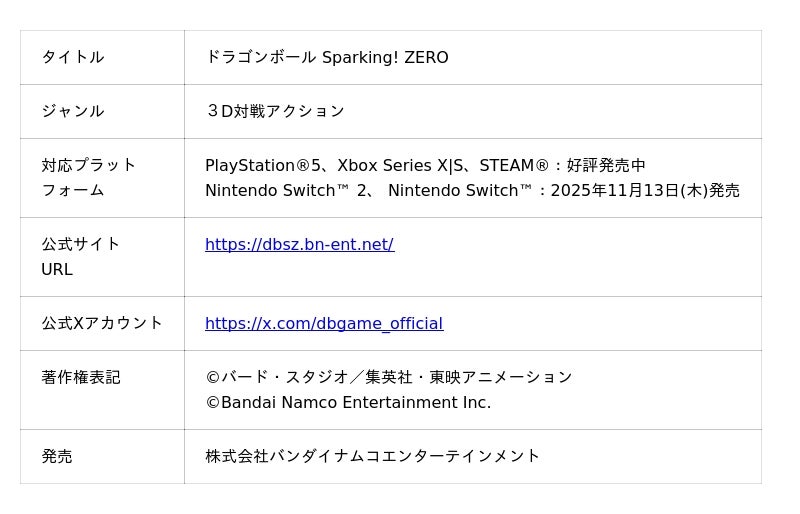This screenshot has height=514, width=800.
Task: Click the 3D対戦アクション genre text
Action: click(275, 112)
